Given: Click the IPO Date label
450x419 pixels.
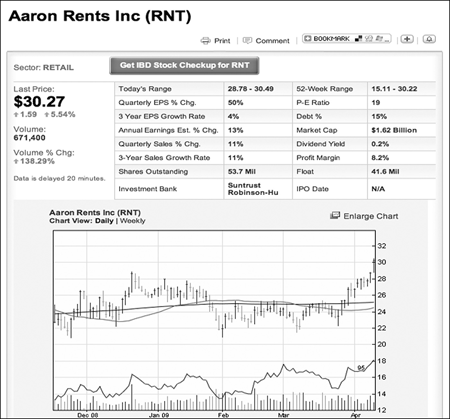Looking at the screenshot, I should coord(312,189).
